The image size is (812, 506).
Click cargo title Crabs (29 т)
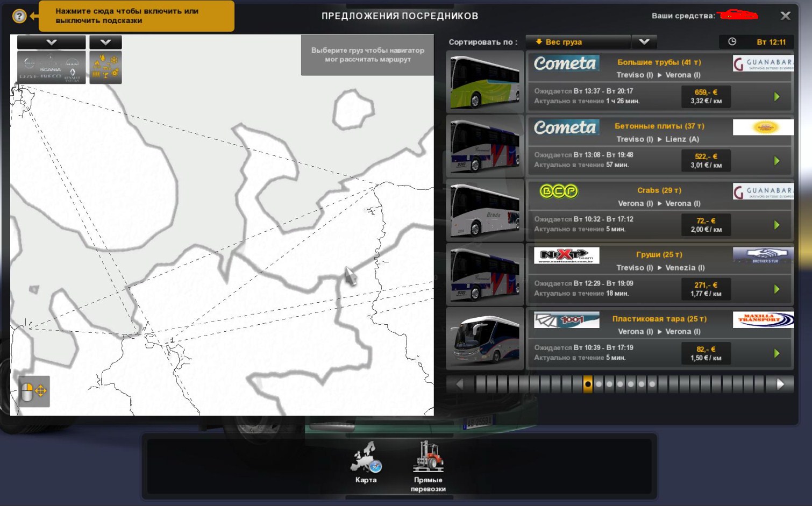pyautogui.click(x=659, y=190)
